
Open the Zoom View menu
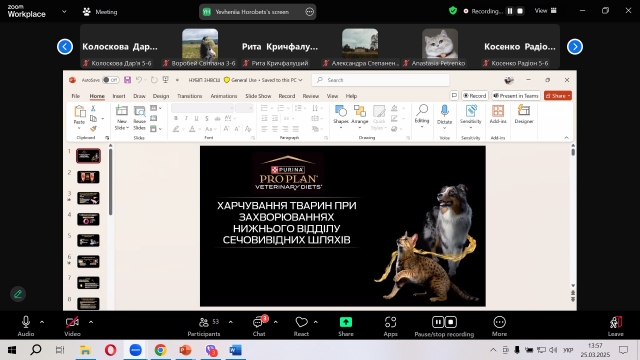point(545,11)
